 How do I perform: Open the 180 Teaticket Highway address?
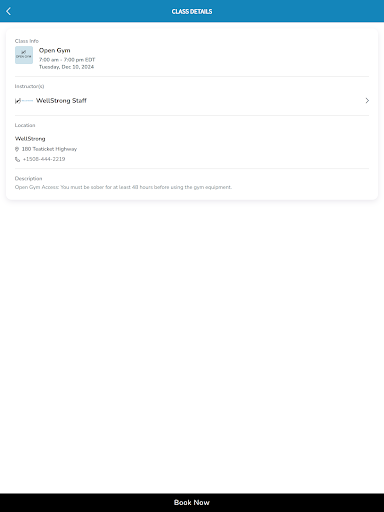click(x=49, y=149)
